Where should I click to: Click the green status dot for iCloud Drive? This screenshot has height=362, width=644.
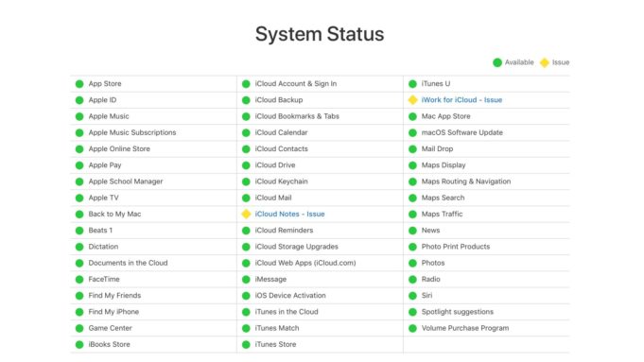click(x=246, y=165)
